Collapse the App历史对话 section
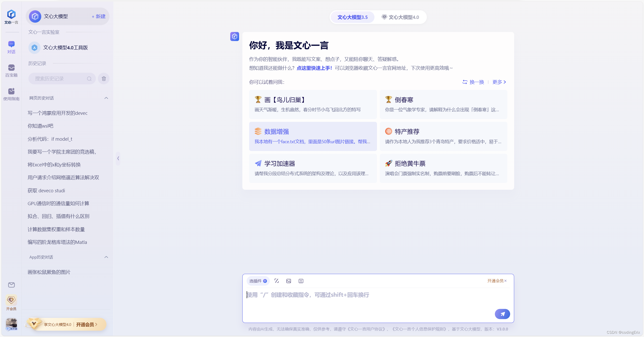This screenshot has height=337, width=644. tap(106, 257)
